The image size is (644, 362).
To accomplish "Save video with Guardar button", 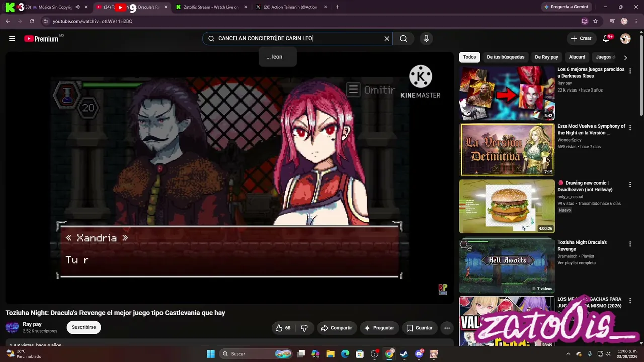I will click(x=420, y=328).
